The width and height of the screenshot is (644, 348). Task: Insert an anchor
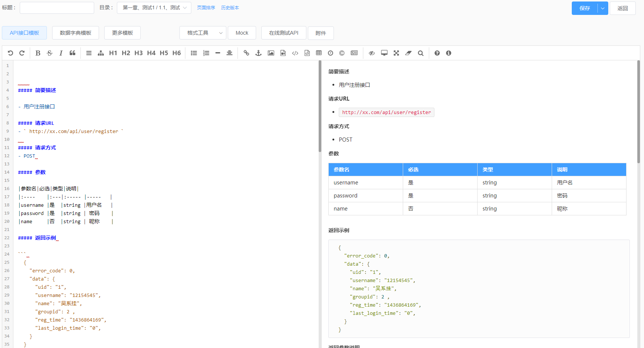(x=258, y=53)
